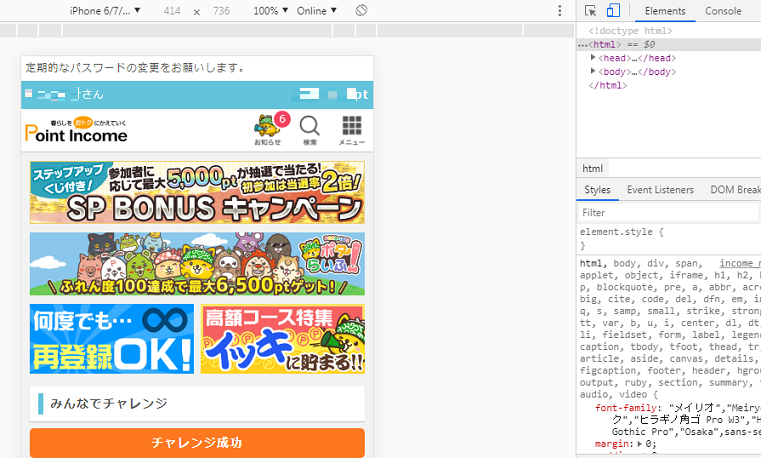Click the font-family property name

pos(626,408)
